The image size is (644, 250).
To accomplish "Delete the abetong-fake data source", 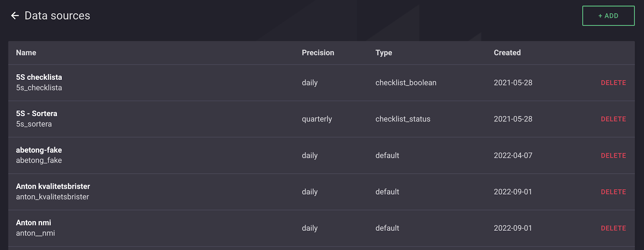I will coord(613,155).
